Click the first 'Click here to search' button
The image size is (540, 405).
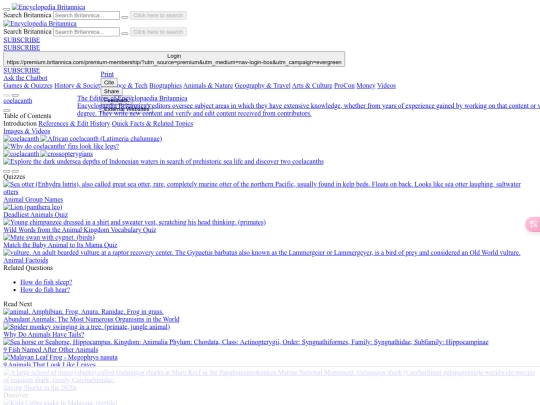click(x=158, y=15)
